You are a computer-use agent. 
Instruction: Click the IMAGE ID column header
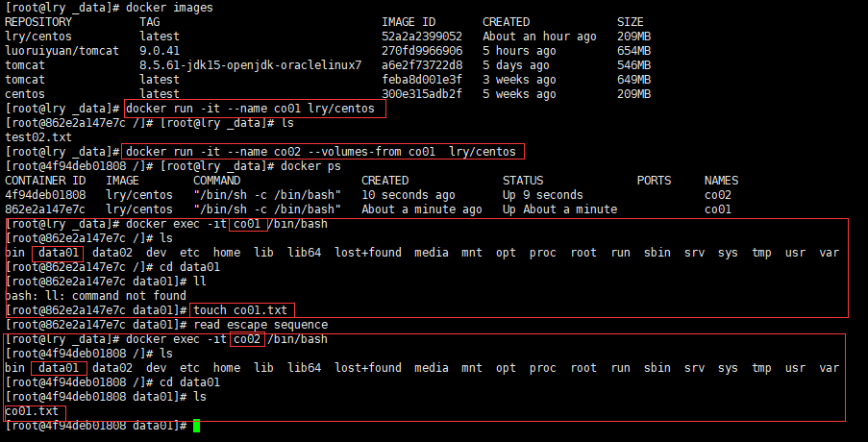coord(409,22)
